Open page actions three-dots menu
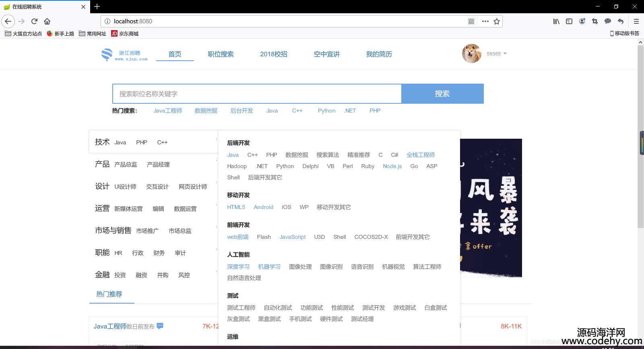The image size is (644, 349). point(485,21)
